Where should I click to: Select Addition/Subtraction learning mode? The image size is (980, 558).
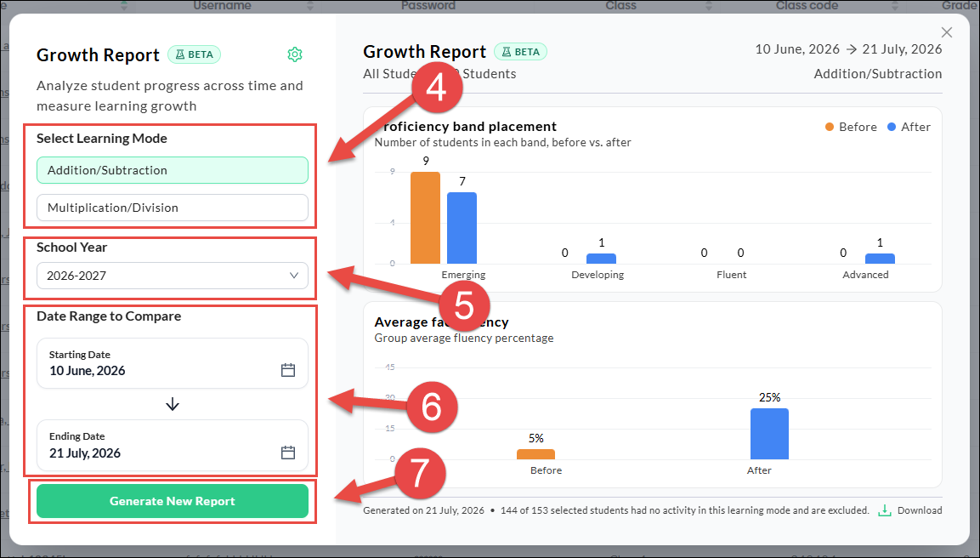173,170
